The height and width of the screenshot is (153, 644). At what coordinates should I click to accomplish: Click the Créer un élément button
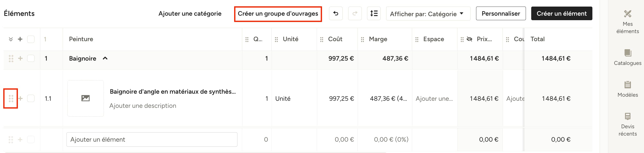click(561, 13)
